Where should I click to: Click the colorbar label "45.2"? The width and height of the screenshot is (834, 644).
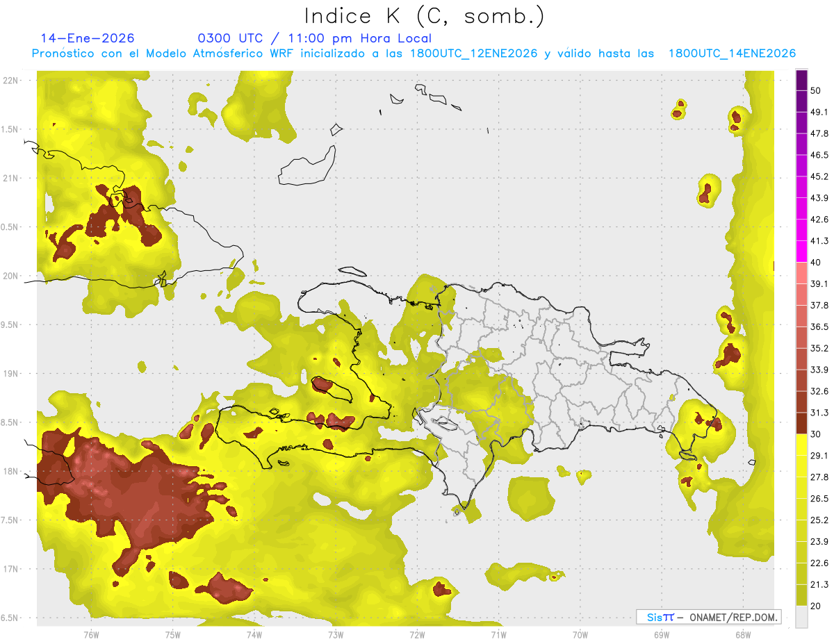(x=819, y=176)
